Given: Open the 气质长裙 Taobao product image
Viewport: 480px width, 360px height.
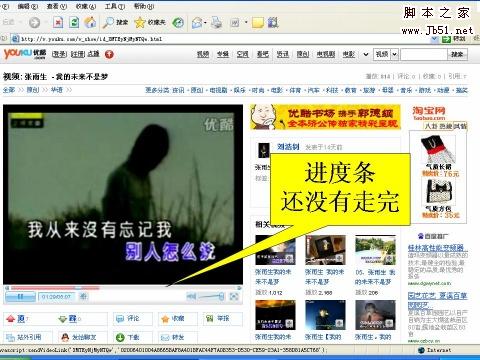Looking at the screenshot, I should click(x=438, y=149).
